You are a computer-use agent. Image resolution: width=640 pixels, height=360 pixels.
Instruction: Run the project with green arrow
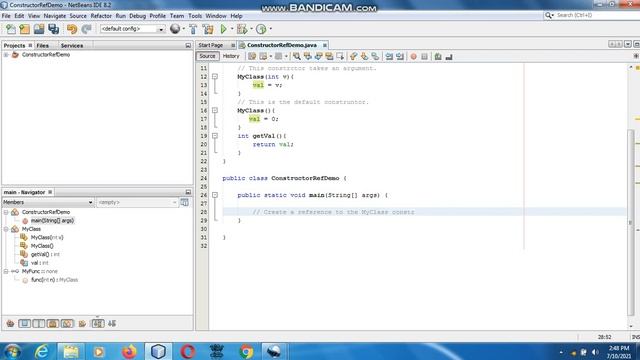[224, 29]
